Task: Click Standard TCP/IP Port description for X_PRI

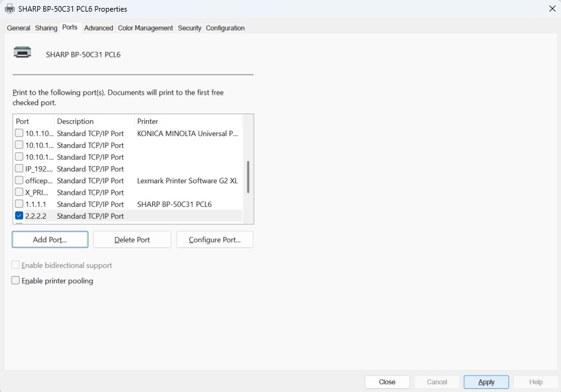Action: pos(90,192)
